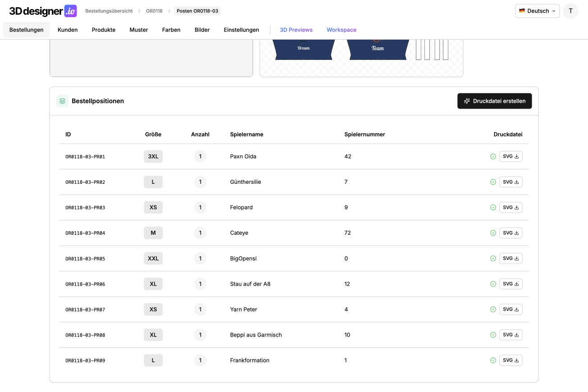Click green check icon for Felopard
Screen dimensions: 588x392
493,208
